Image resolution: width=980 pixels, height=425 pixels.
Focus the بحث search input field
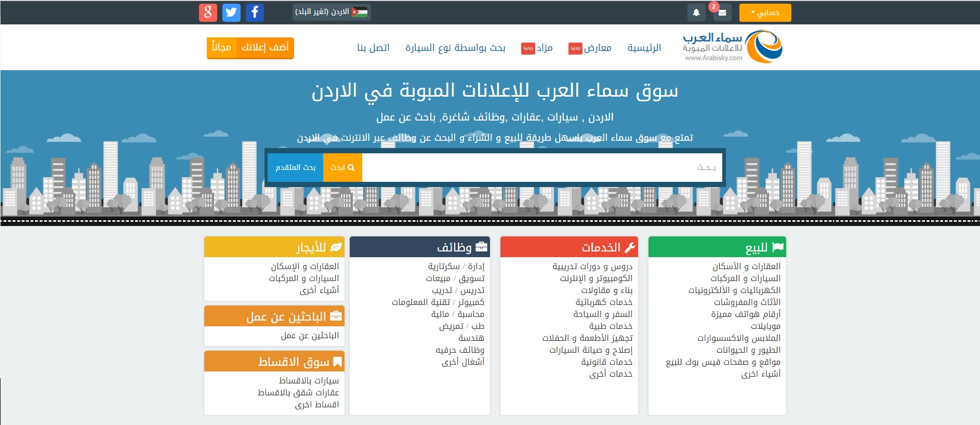(542, 167)
